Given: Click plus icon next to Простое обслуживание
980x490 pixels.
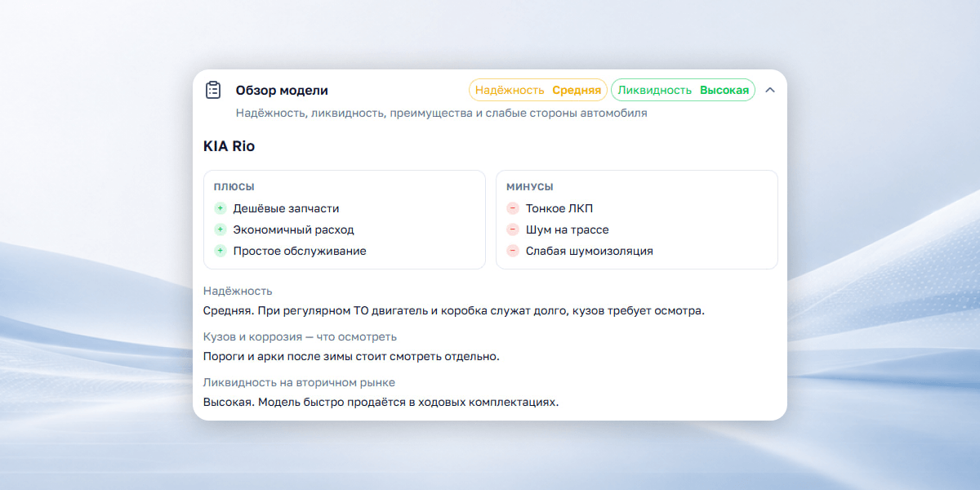Looking at the screenshot, I should coord(220,251).
